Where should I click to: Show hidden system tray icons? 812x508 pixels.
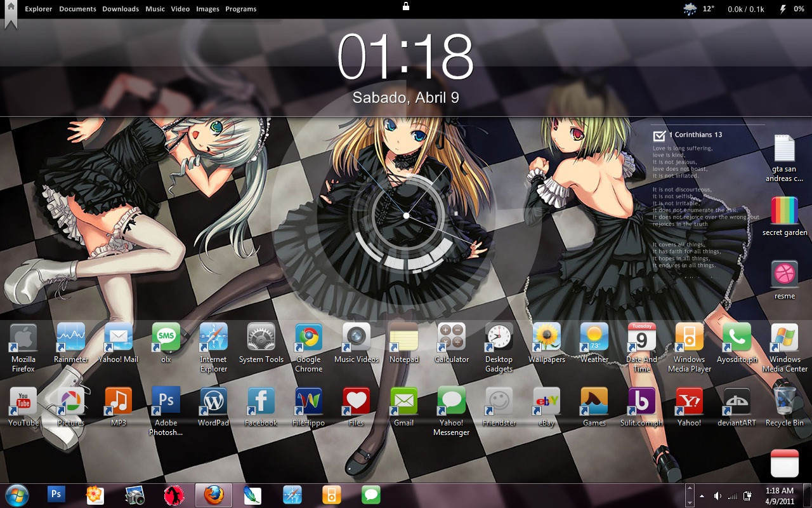pyautogui.click(x=702, y=496)
